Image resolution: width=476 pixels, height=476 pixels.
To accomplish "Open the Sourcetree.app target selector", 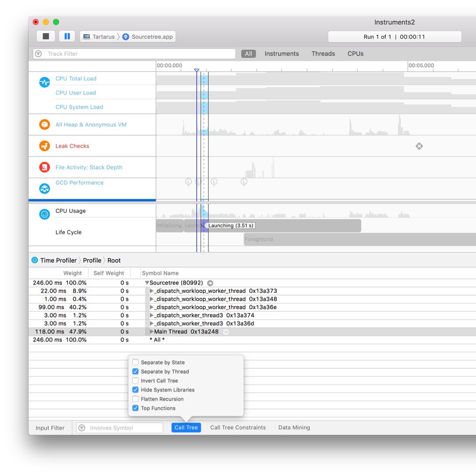I will tap(148, 37).
